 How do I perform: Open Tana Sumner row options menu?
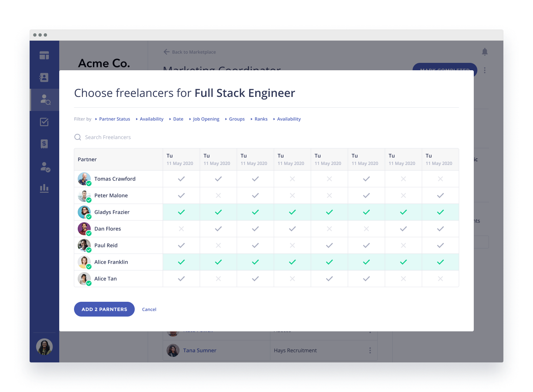(x=370, y=350)
